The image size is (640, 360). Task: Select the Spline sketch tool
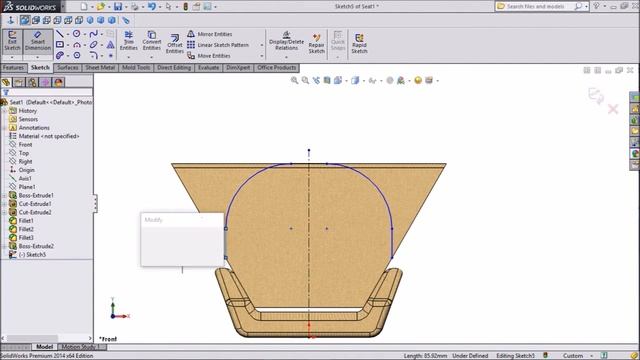coord(93,34)
